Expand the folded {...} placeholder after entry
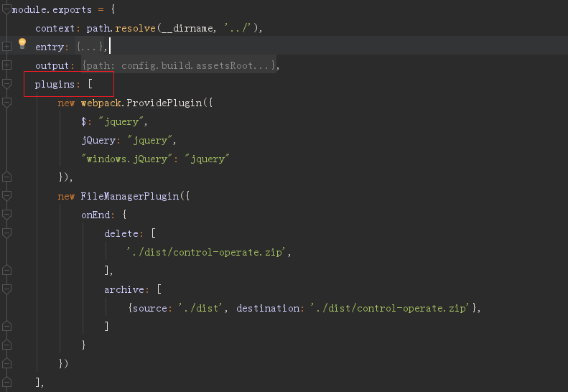568x392 pixels. tap(90, 47)
